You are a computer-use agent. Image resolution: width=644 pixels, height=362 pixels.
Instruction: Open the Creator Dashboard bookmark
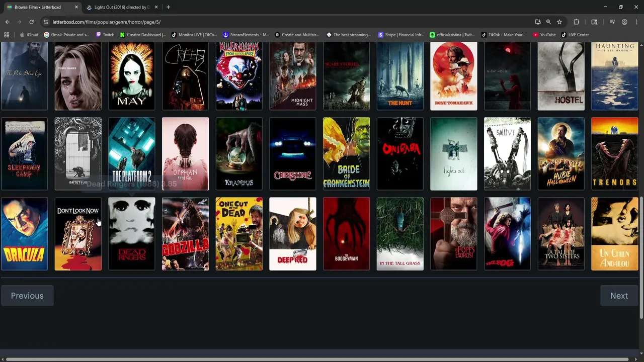click(143, 35)
